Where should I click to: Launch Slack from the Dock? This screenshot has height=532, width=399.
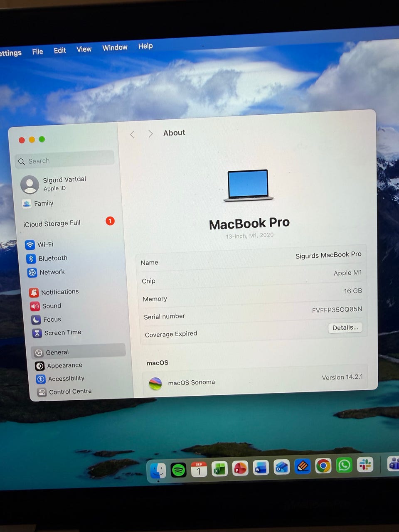tap(365, 465)
